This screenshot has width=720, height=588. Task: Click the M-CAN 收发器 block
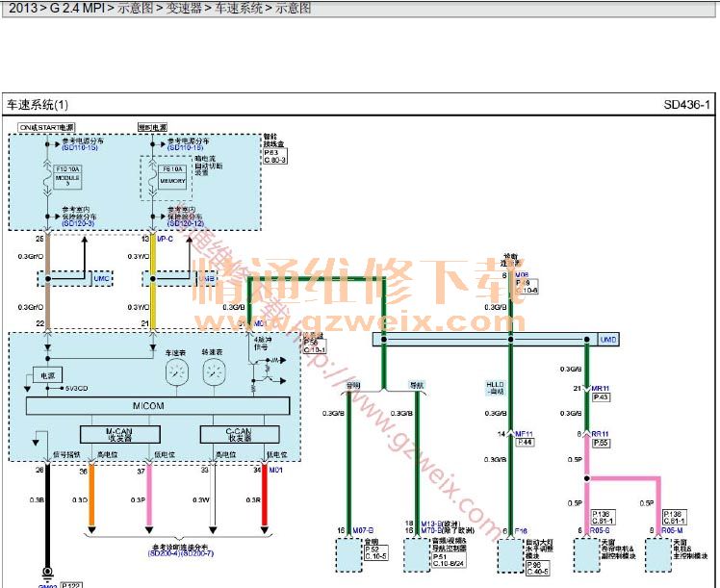pyautogui.click(x=120, y=435)
